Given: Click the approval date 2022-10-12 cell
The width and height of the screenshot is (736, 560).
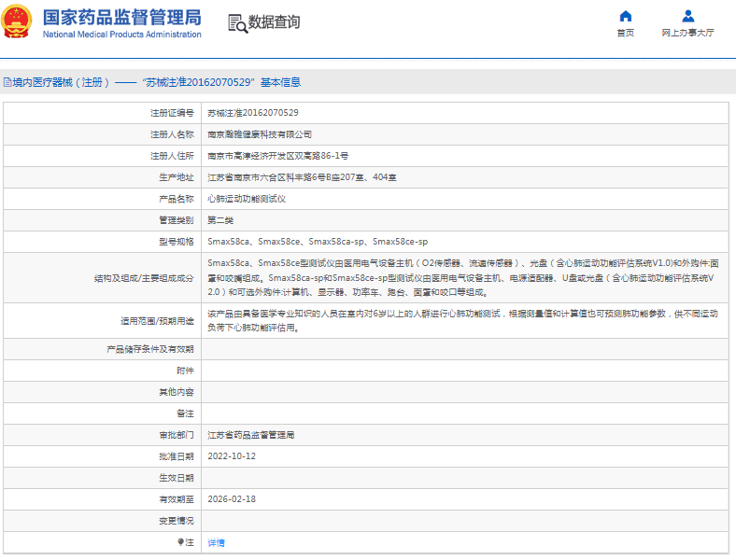Looking at the screenshot, I should 231,456.
